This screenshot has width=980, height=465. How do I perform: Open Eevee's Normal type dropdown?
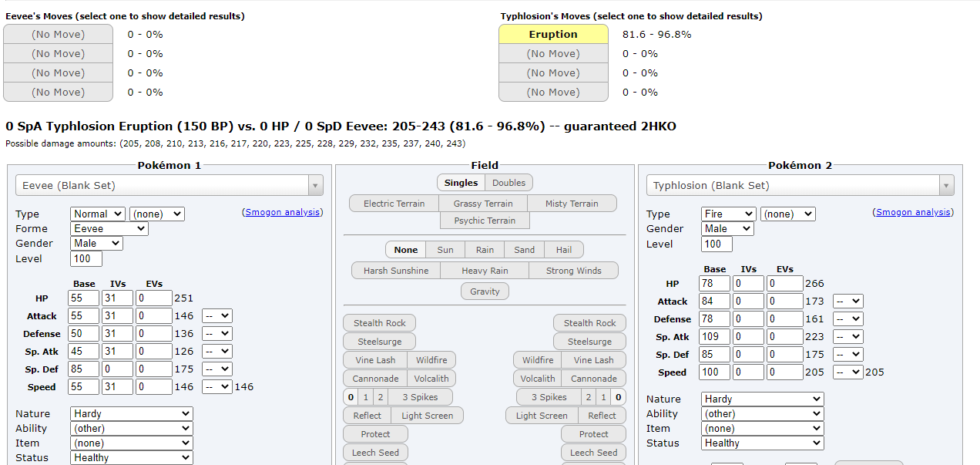(x=98, y=214)
